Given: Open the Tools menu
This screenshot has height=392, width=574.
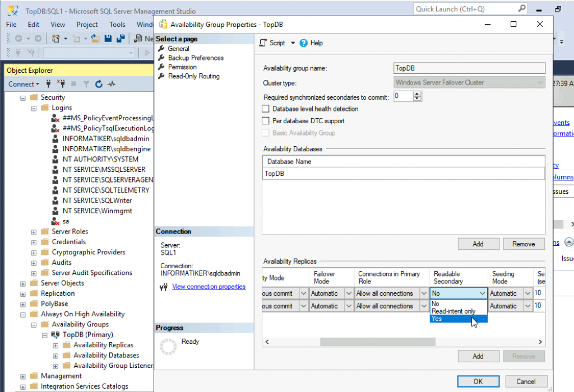Looking at the screenshot, I should (x=117, y=25).
